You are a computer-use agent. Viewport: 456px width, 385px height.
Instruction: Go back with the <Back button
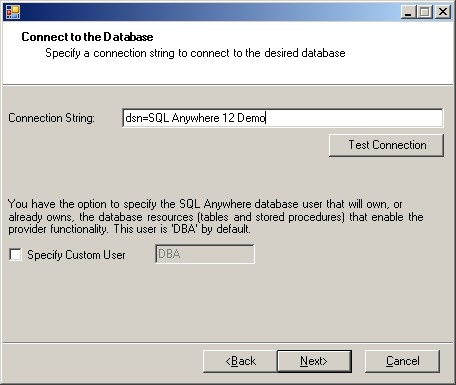(x=240, y=361)
